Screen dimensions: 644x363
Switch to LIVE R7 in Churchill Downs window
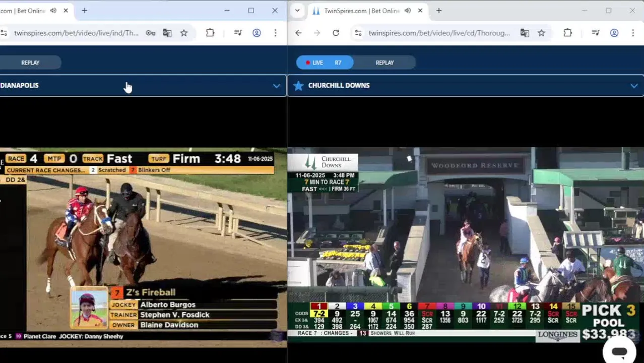click(x=325, y=63)
